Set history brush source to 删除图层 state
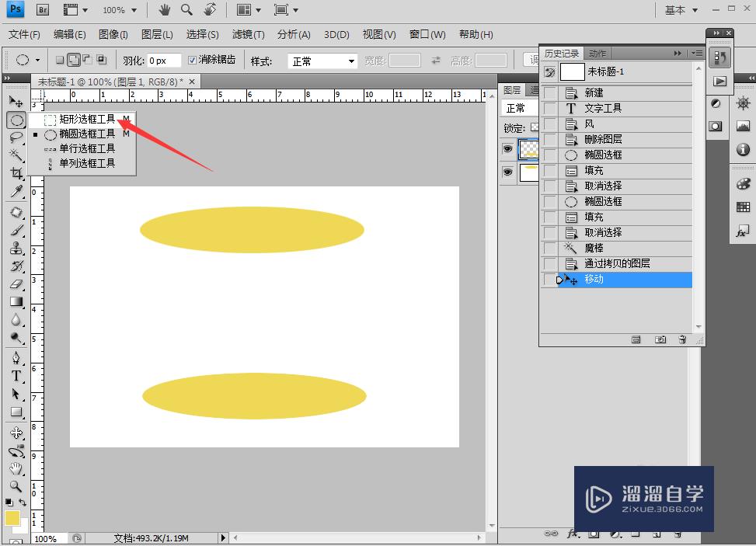756x546 pixels. (x=549, y=139)
